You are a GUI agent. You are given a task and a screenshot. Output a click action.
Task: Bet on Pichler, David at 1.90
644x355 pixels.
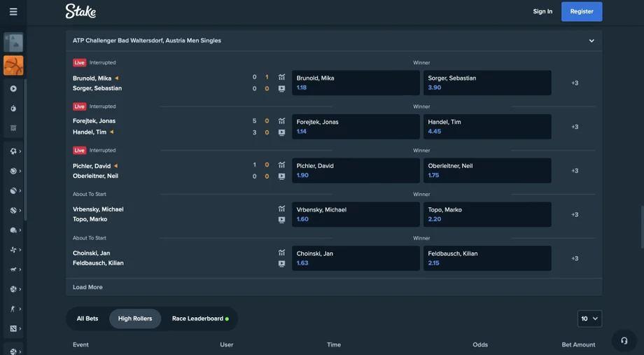coord(356,171)
